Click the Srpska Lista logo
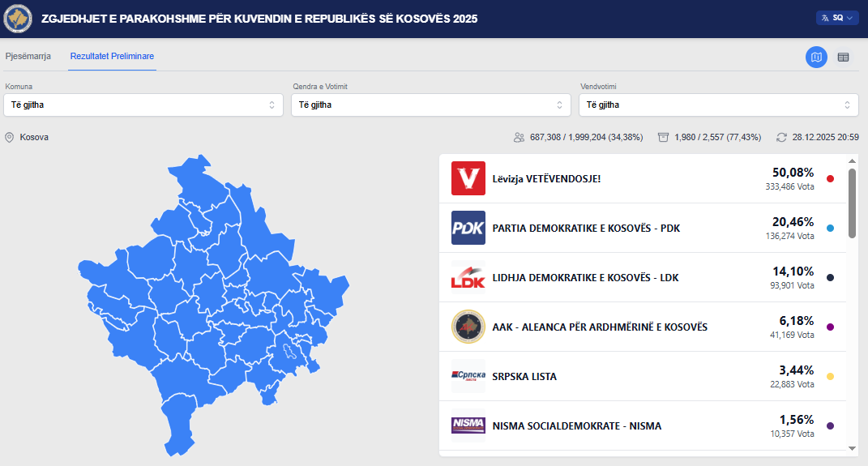This screenshot has height=466, width=868. (x=468, y=376)
